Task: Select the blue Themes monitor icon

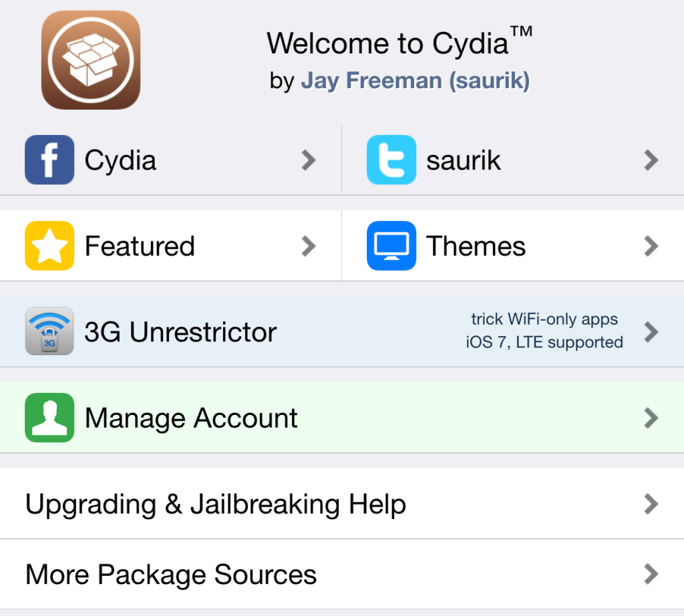Action: tap(391, 245)
